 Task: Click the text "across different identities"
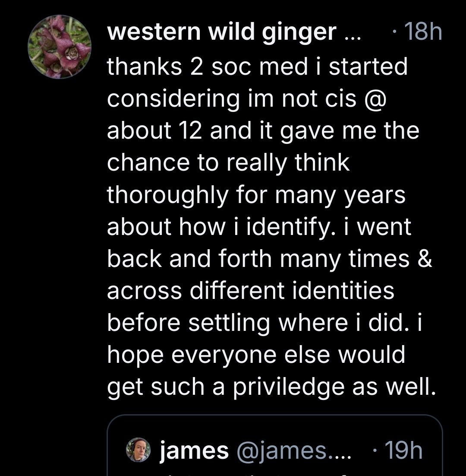point(250,290)
